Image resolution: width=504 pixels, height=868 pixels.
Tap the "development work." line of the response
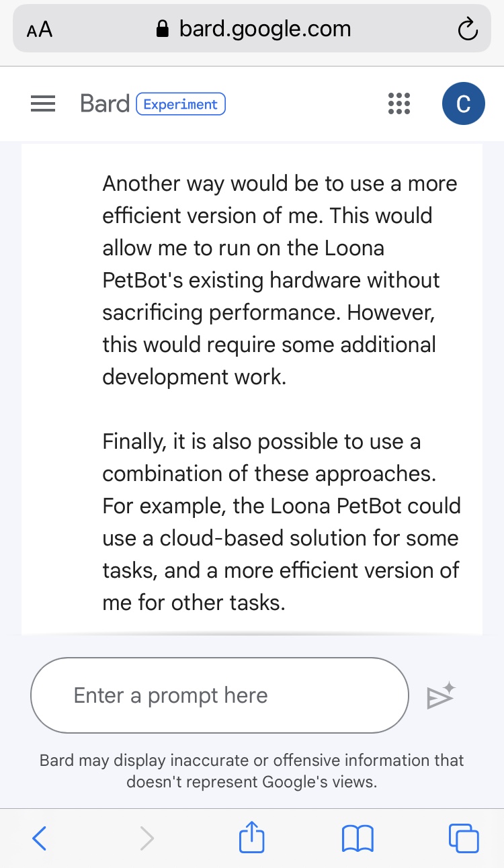pos(194,377)
